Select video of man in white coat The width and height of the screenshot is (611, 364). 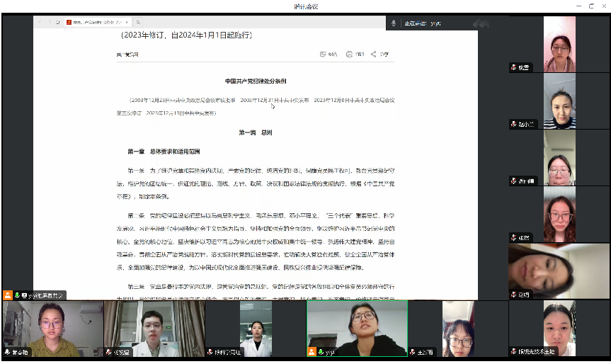154,329
